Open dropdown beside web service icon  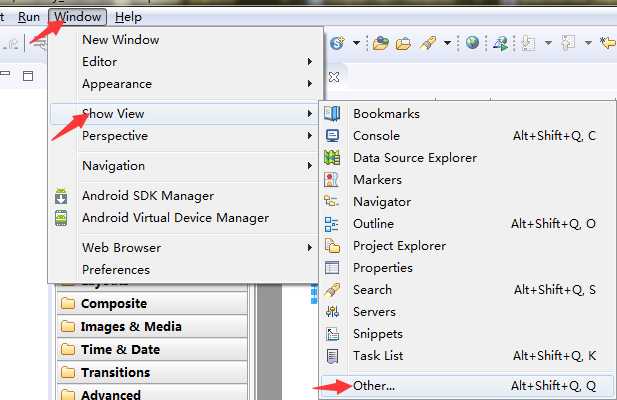click(x=356, y=42)
